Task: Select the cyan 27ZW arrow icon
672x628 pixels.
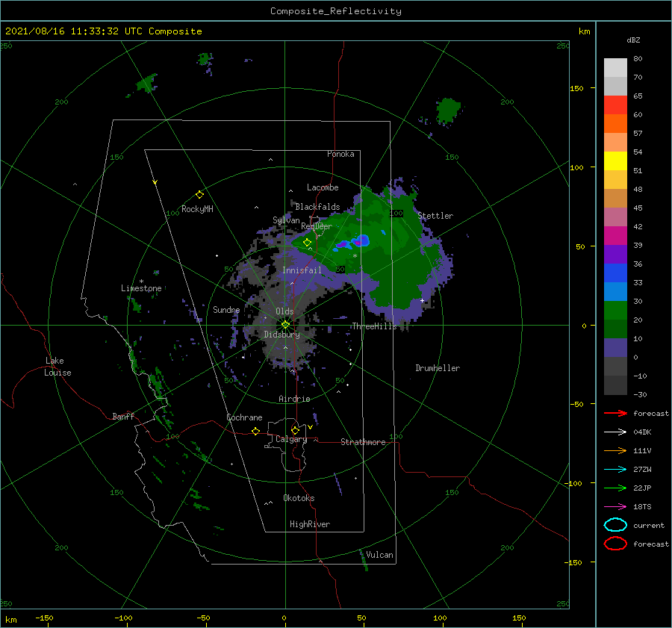Action: pyautogui.click(x=615, y=470)
